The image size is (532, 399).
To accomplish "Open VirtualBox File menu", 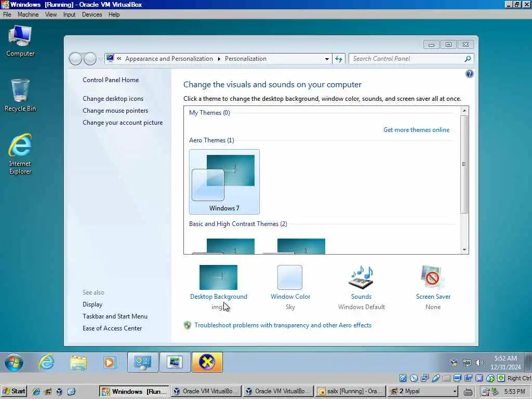I will [x=7, y=15].
